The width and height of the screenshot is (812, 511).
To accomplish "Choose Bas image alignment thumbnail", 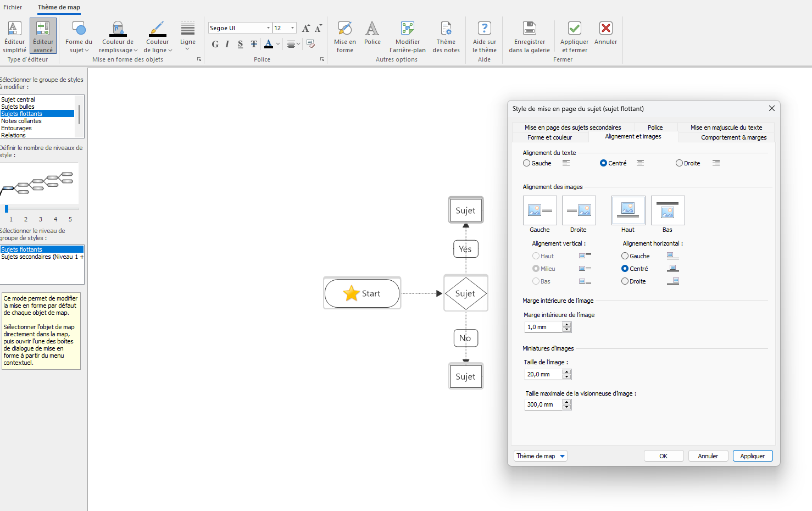I will (668, 210).
